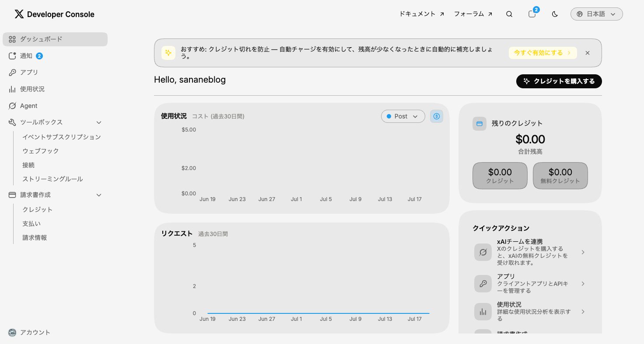The width and height of the screenshot is (644, 344).
Task: Click dashboard grid icon in sidebar
Action: [x=12, y=39]
